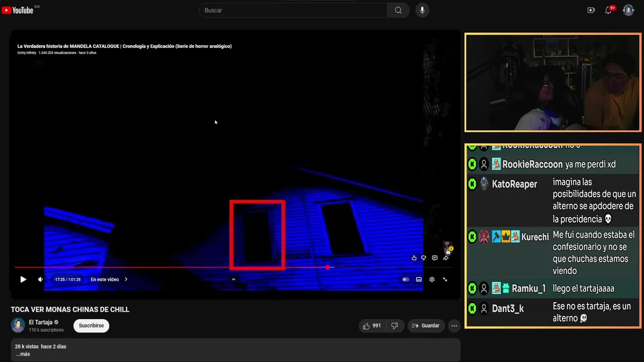Click the 'Ese no es tartaja' chat message
Image resolution: width=644 pixels, height=362 pixels.
point(592,312)
